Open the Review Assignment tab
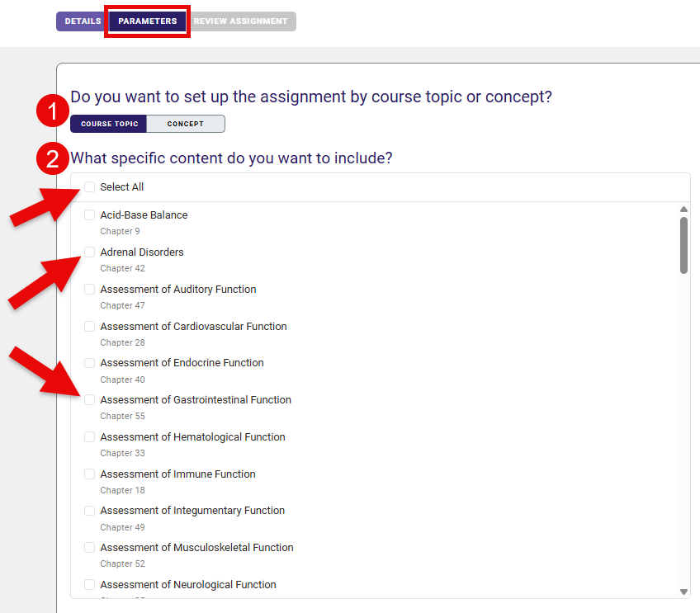700x613 pixels. click(x=241, y=21)
